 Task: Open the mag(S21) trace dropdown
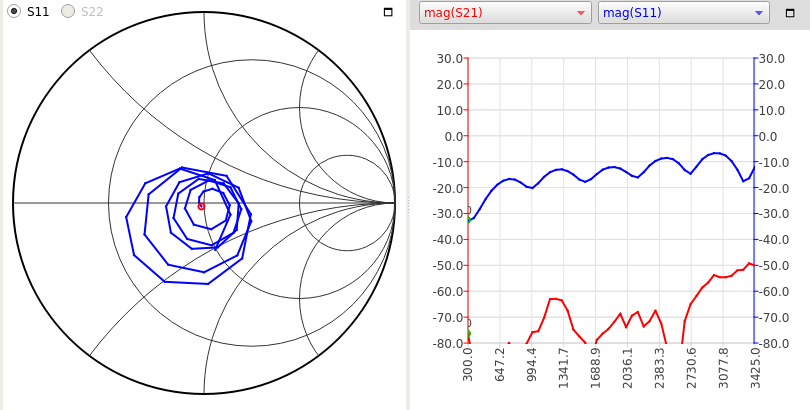505,13
